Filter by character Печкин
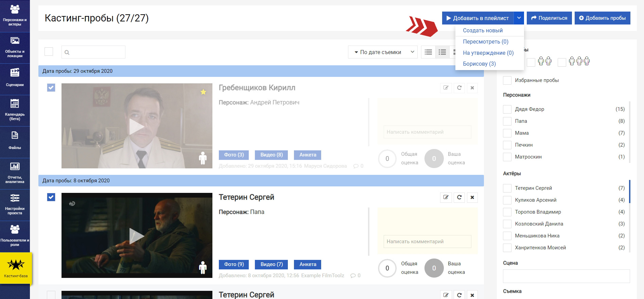644x299 pixels. pos(507,145)
